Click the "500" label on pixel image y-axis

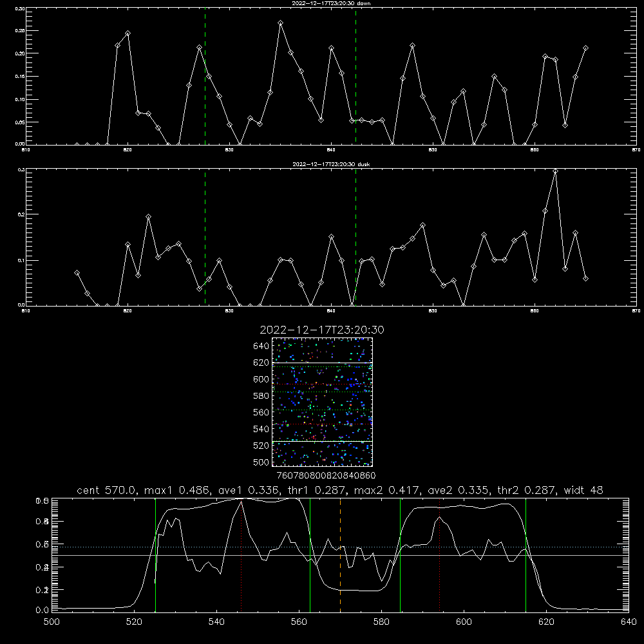click(261, 462)
